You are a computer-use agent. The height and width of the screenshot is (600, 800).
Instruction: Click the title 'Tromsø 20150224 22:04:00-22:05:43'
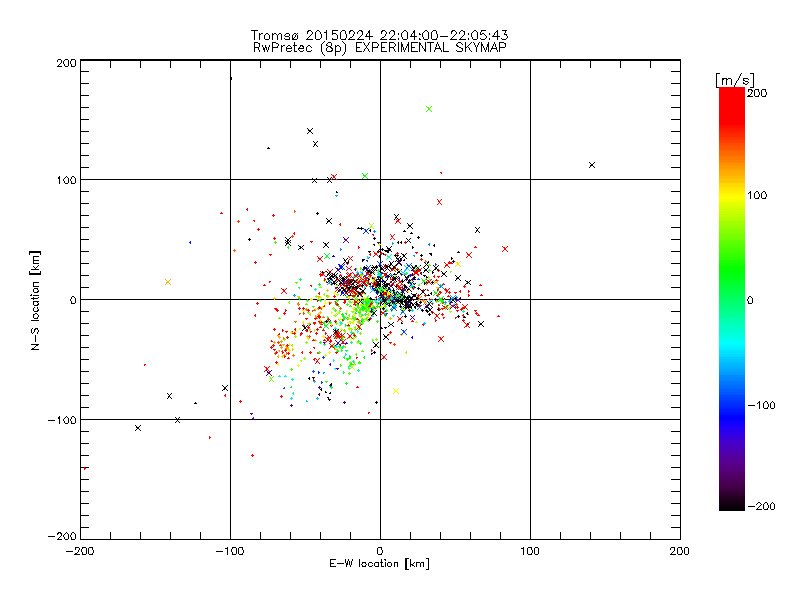(x=379, y=35)
